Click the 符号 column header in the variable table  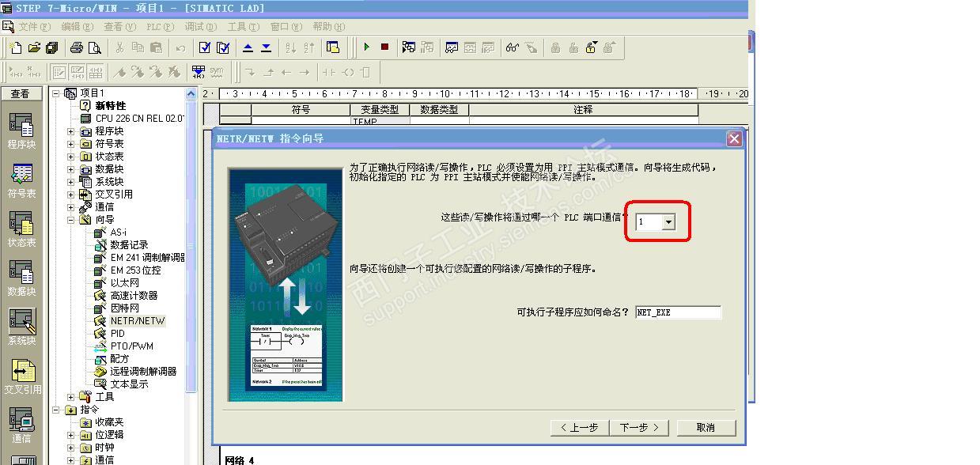[x=301, y=110]
